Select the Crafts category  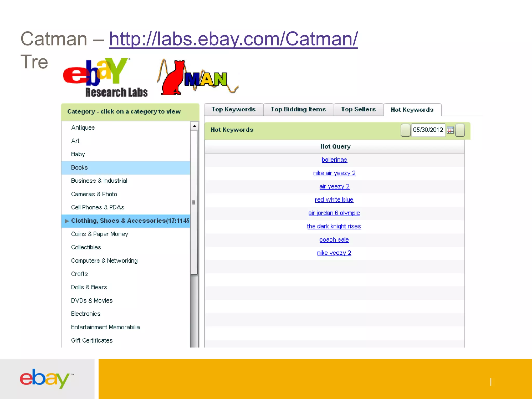(x=126, y=274)
